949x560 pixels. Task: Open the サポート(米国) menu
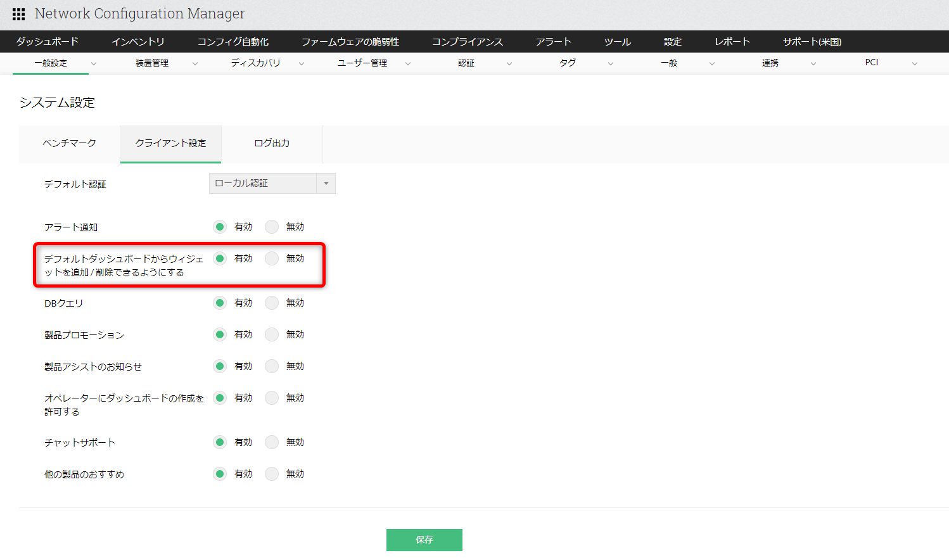[x=812, y=42]
